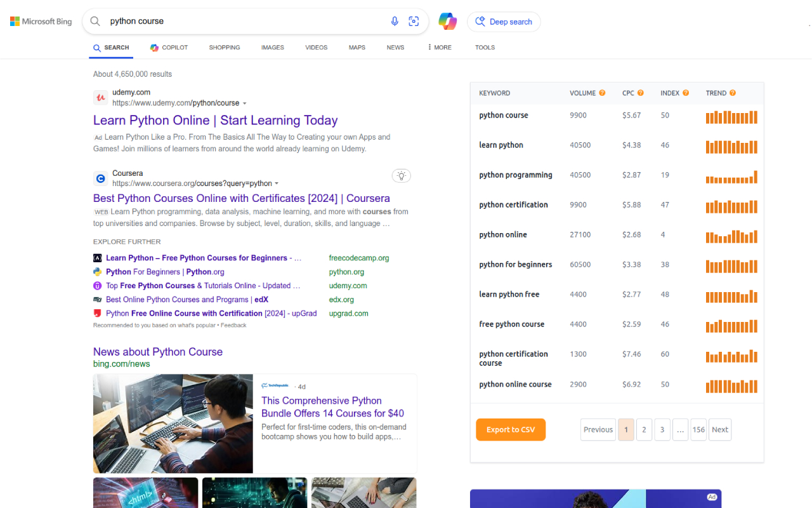Open Learn Python Online Udemy ad link
The image size is (812, 508).
tap(215, 121)
